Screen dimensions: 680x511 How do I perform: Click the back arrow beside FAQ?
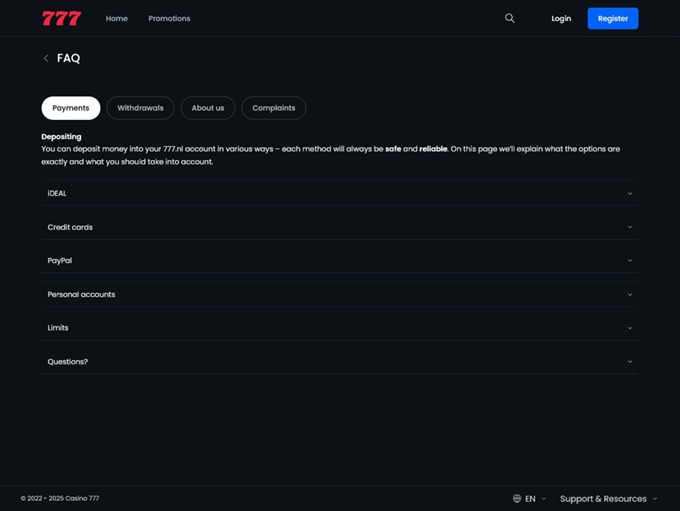pyautogui.click(x=46, y=59)
